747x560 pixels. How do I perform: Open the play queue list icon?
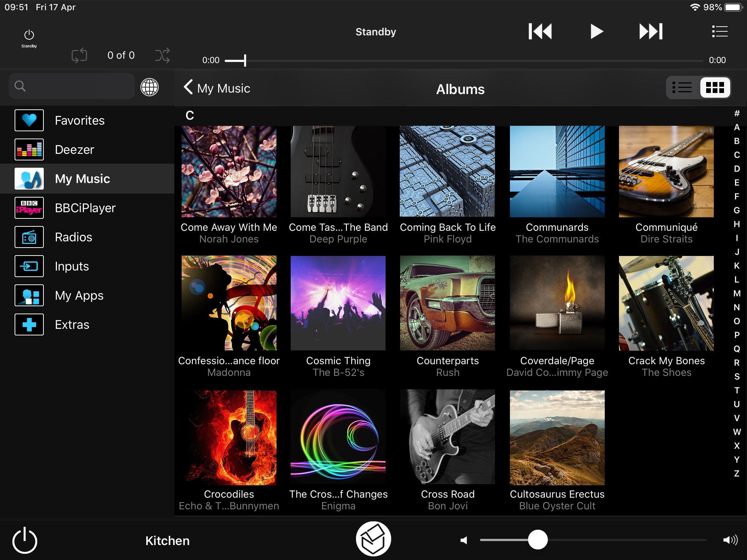click(719, 31)
